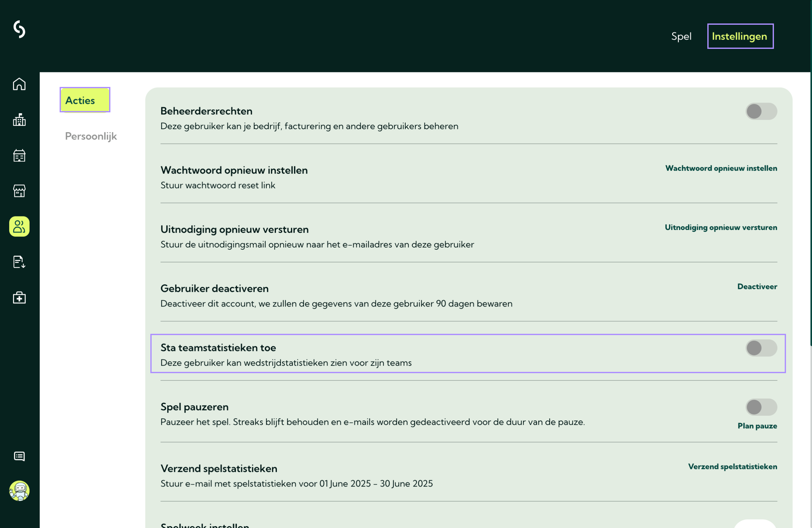Select the Instellingen tab

(x=740, y=36)
